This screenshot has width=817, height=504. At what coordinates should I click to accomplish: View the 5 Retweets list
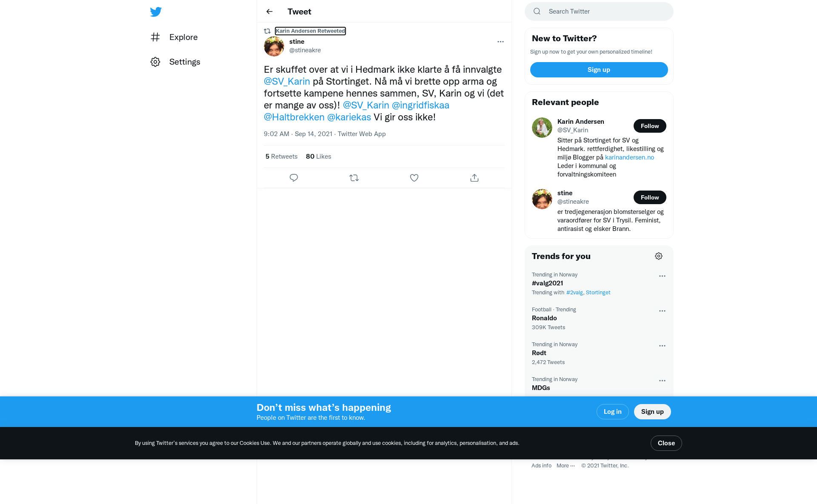281,157
